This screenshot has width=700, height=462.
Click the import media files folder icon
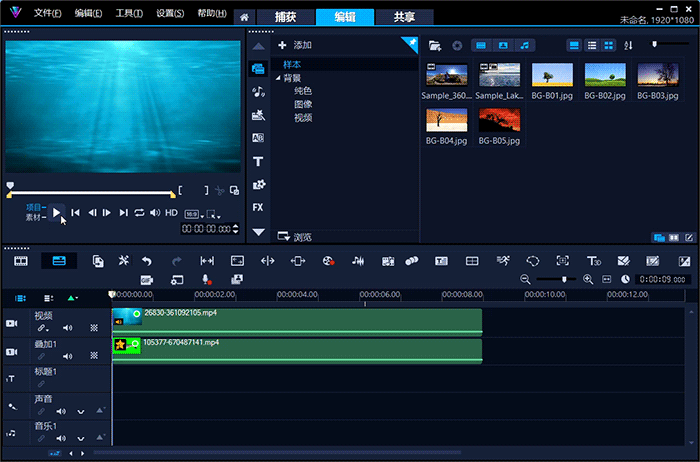pos(434,45)
